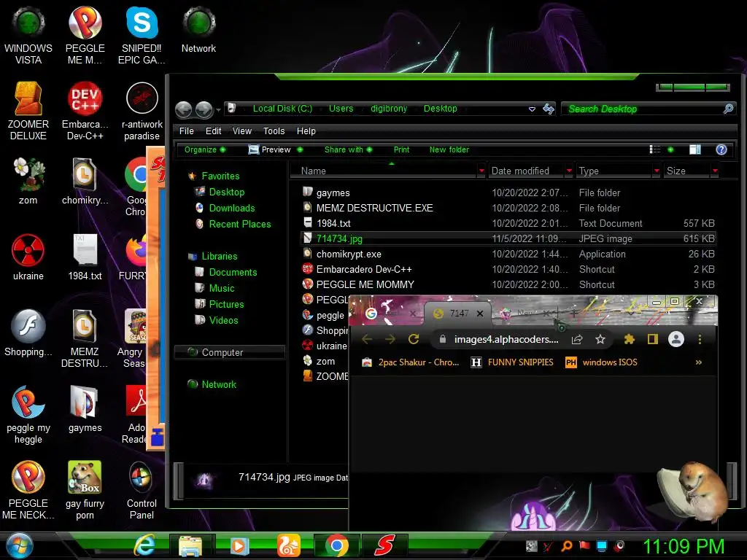Viewport: 747px width, 560px height.
Task: Open the File menu in Explorer
Action: [186, 131]
